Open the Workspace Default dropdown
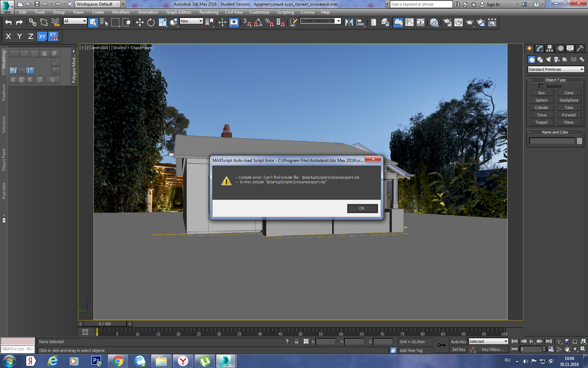 (98, 4)
